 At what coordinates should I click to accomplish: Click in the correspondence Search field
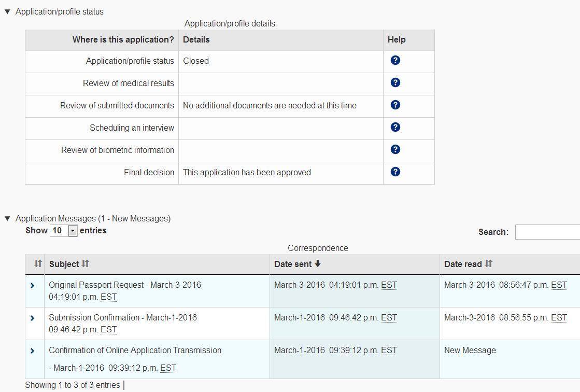click(x=547, y=232)
